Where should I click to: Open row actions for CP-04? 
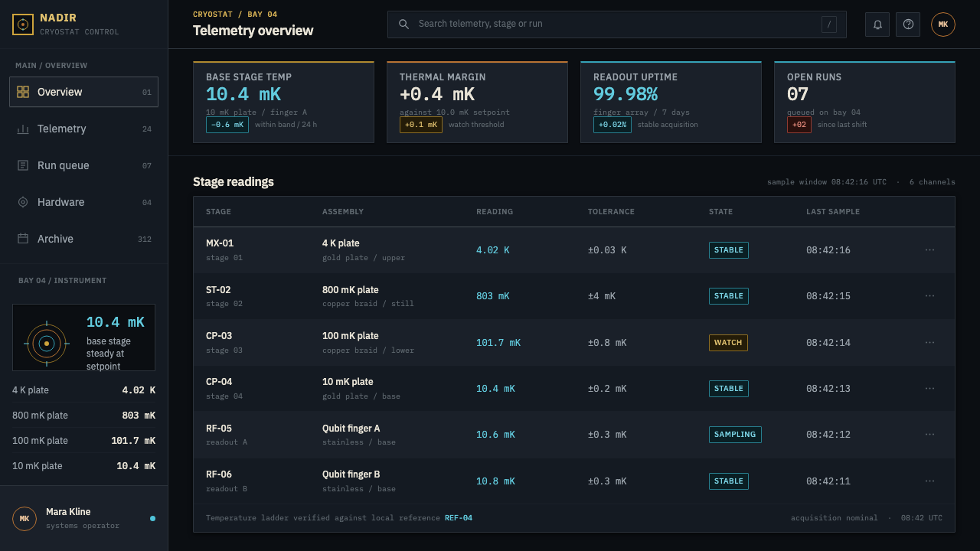[929, 388]
